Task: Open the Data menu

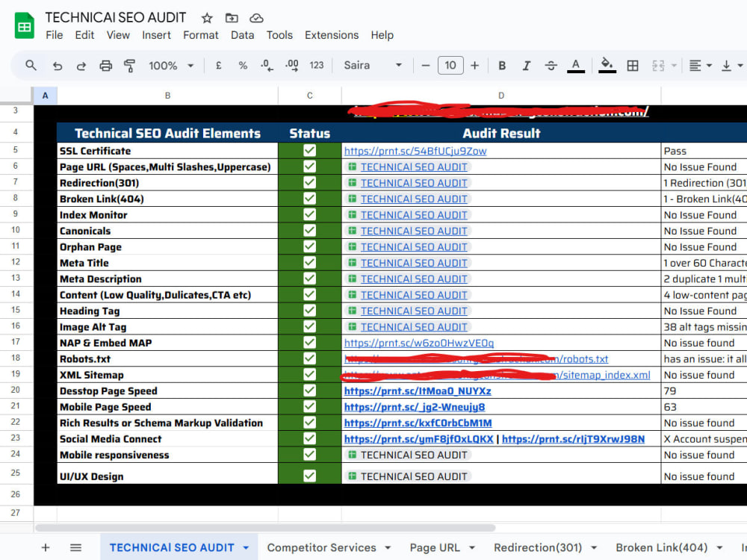Action: 243,35
